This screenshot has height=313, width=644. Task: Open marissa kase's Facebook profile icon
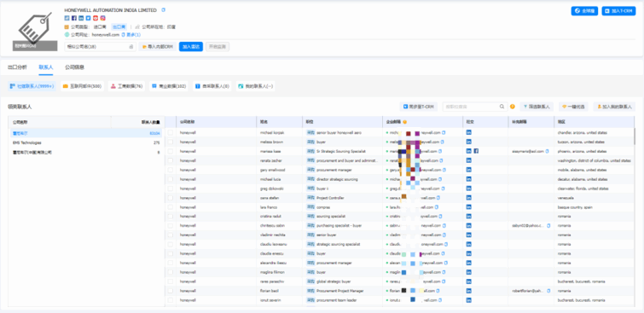[476, 151]
